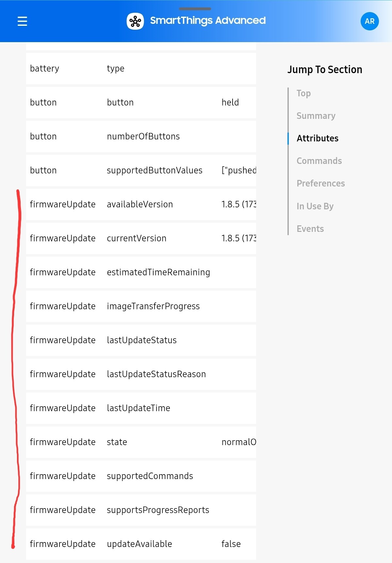Click the SmartThings logo icon
Image resolution: width=392 pixels, height=563 pixels.
[135, 21]
